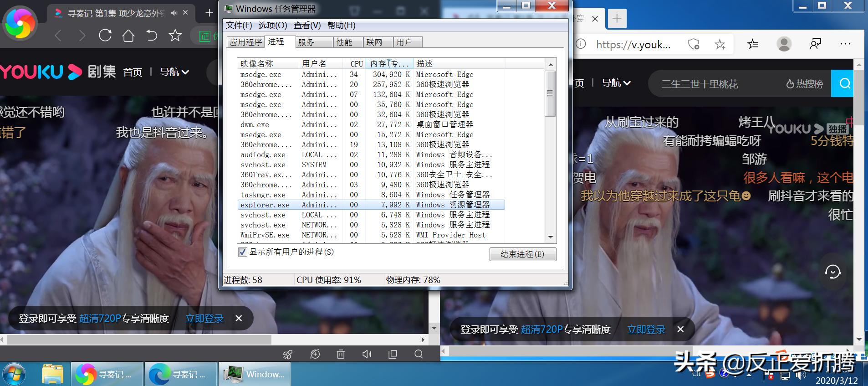Screen dimensions: 868x386
Task: Expand 导航 dropdown on Edge Youku page
Action: 616,83
